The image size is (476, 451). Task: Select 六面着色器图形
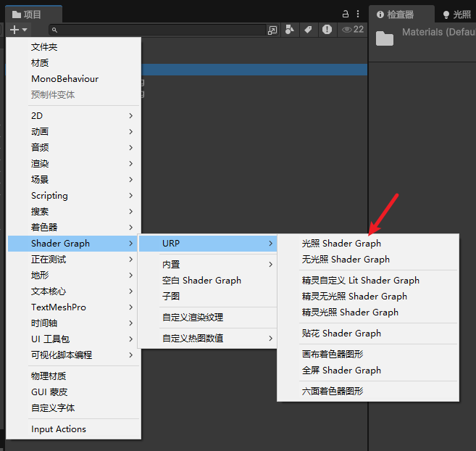[368, 391]
